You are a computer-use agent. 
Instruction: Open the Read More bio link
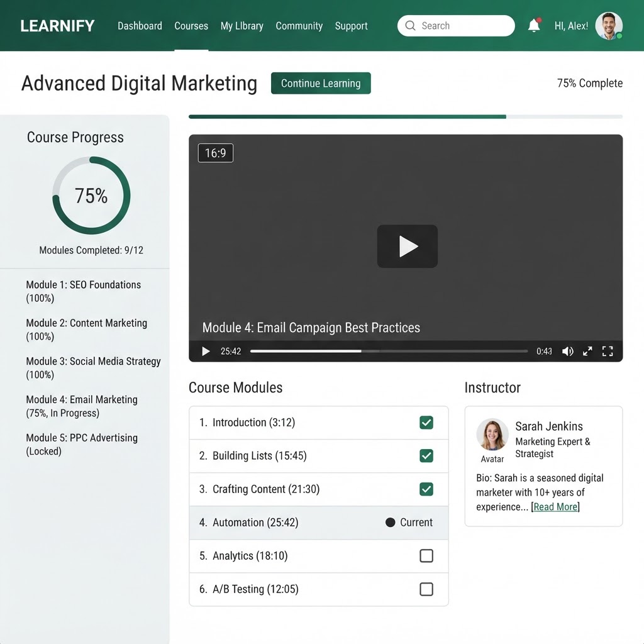coord(555,507)
